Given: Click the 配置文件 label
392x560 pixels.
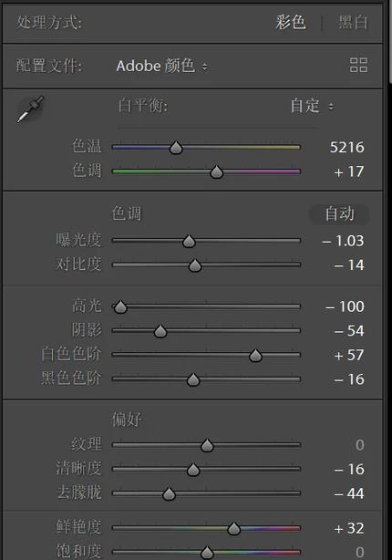Looking at the screenshot, I should pyautogui.click(x=49, y=66).
